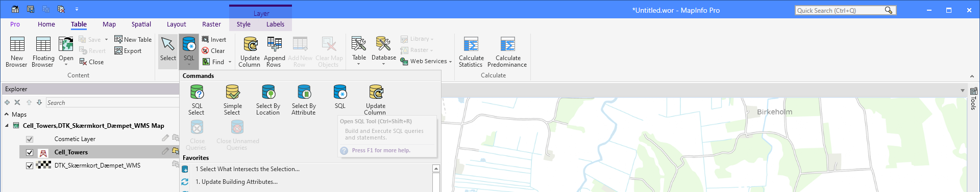980x192 pixels.
Task: Run favorite '1. Update Building Attributes...'
Action: [306, 182]
